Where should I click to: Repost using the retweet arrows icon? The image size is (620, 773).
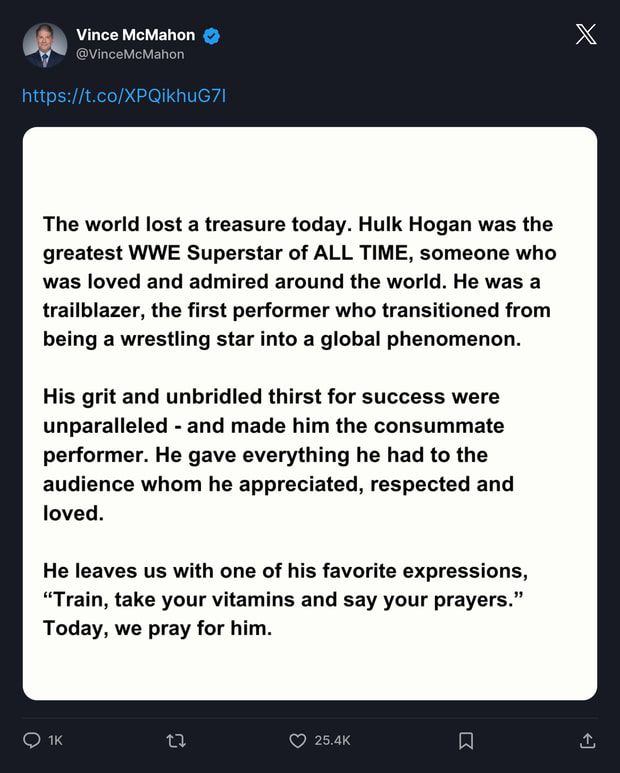[x=176, y=740]
